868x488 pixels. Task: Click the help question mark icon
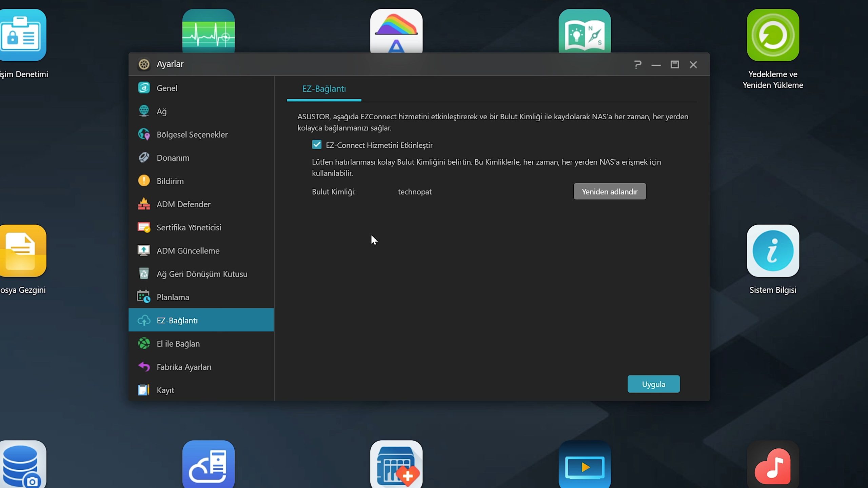point(637,64)
